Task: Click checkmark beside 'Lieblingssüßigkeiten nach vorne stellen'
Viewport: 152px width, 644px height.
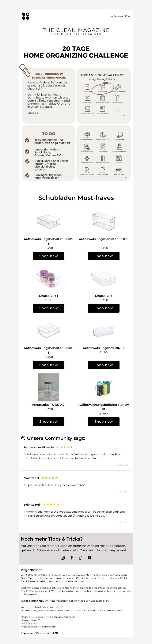Action: 27,175
